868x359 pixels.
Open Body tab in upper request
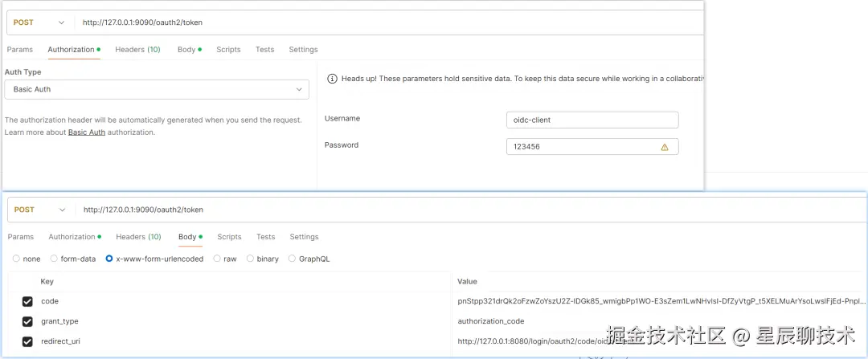tap(190, 49)
